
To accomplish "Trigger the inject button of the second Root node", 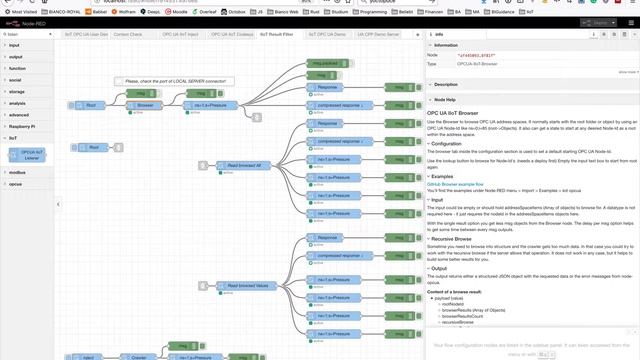I will [74, 147].
